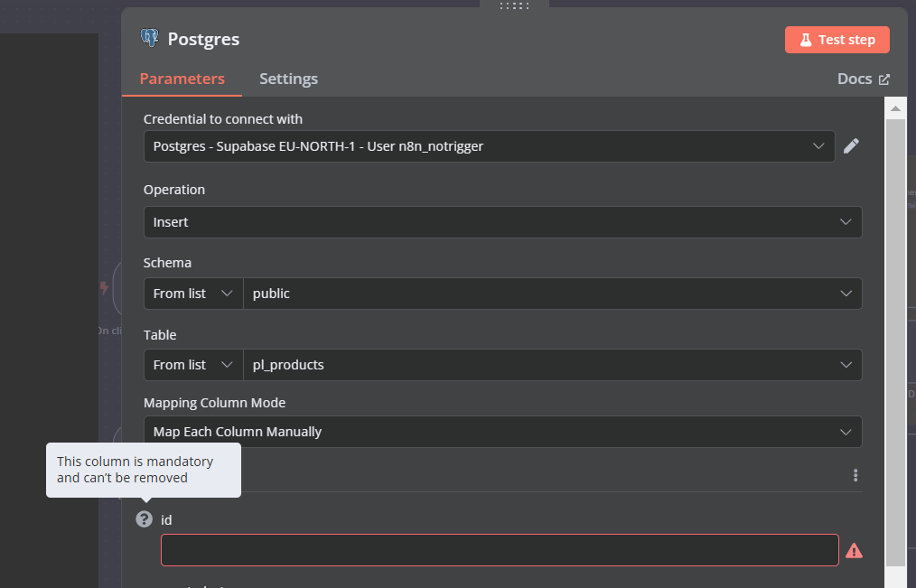Click the red warning triangle for id
Viewport: 916px width, 588px height.
pos(854,551)
